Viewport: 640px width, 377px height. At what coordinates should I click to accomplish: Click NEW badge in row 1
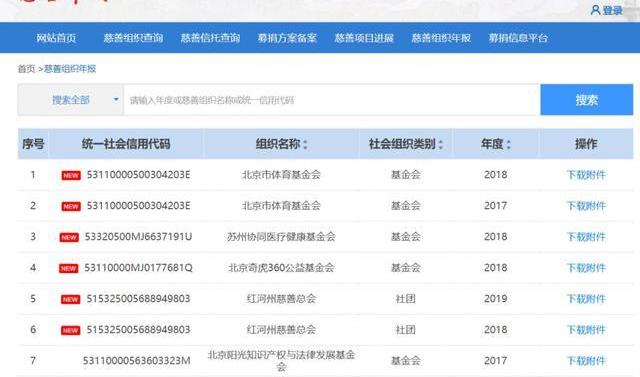71,175
